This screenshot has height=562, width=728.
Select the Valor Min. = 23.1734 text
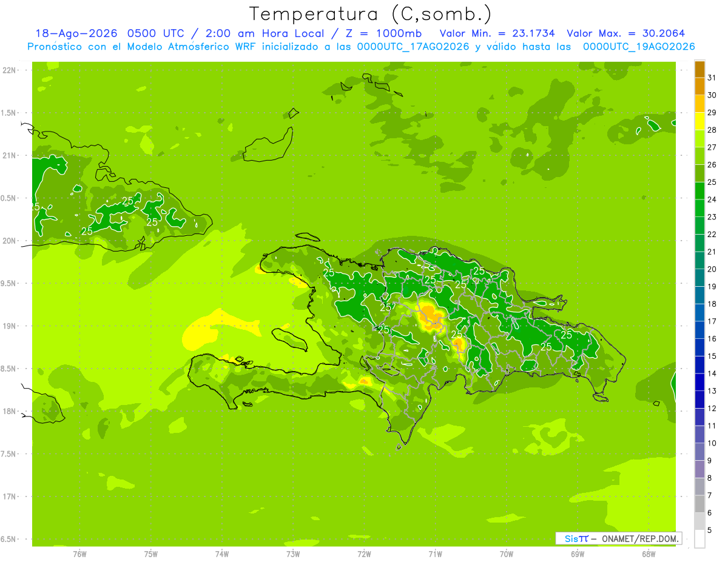[x=497, y=33]
